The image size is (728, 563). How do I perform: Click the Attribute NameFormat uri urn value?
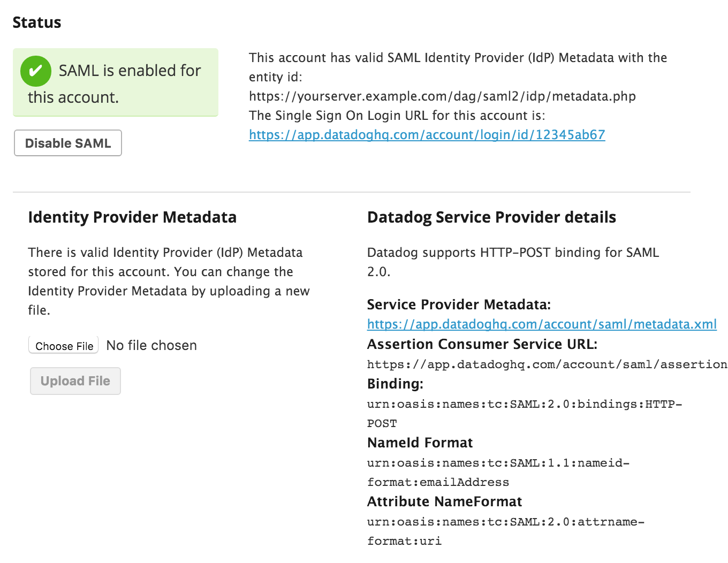tap(505, 522)
